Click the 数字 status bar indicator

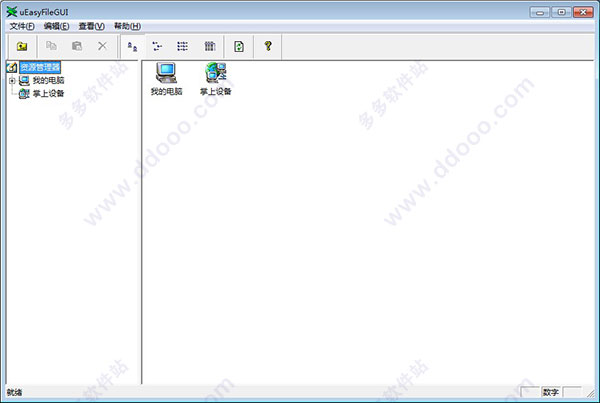click(550, 392)
